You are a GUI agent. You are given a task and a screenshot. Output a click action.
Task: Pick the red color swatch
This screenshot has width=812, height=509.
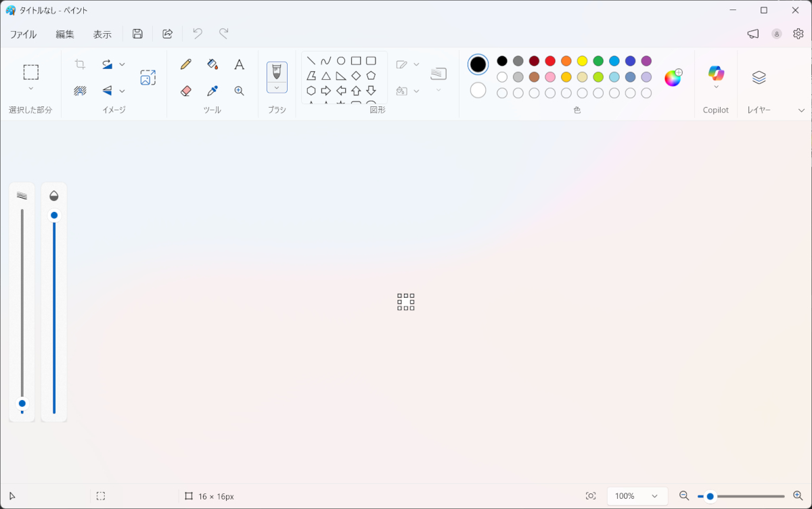tap(550, 61)
